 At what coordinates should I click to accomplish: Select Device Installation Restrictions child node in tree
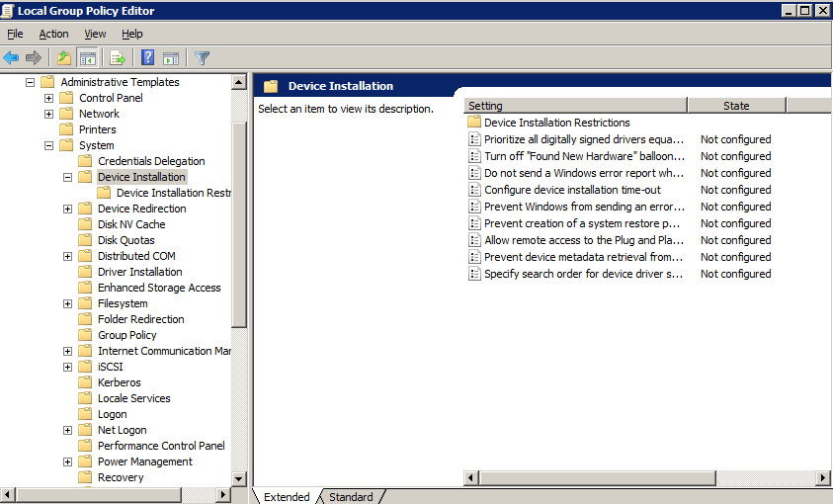(x=173, y=193)
